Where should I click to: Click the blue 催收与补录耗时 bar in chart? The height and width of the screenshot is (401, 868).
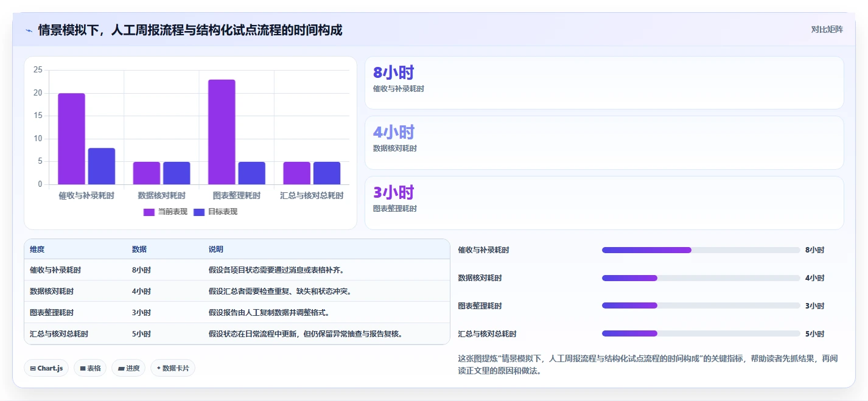coord(102,166)
